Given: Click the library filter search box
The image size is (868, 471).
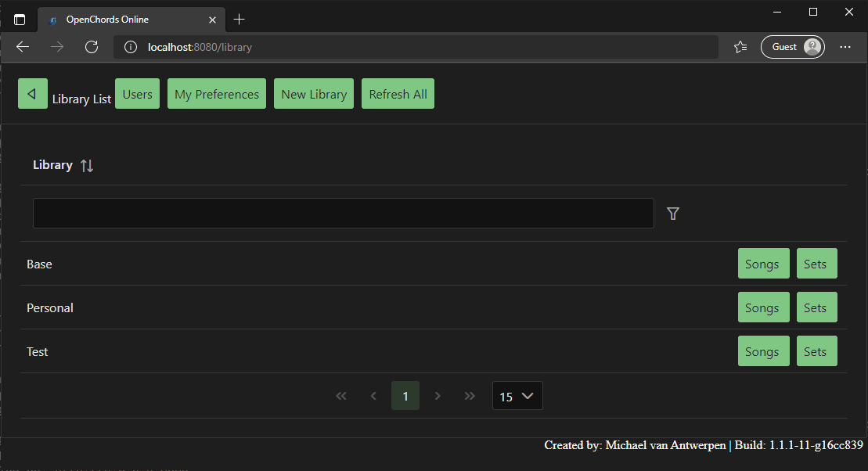Looking at the screenshot, I should click(343, 213).
